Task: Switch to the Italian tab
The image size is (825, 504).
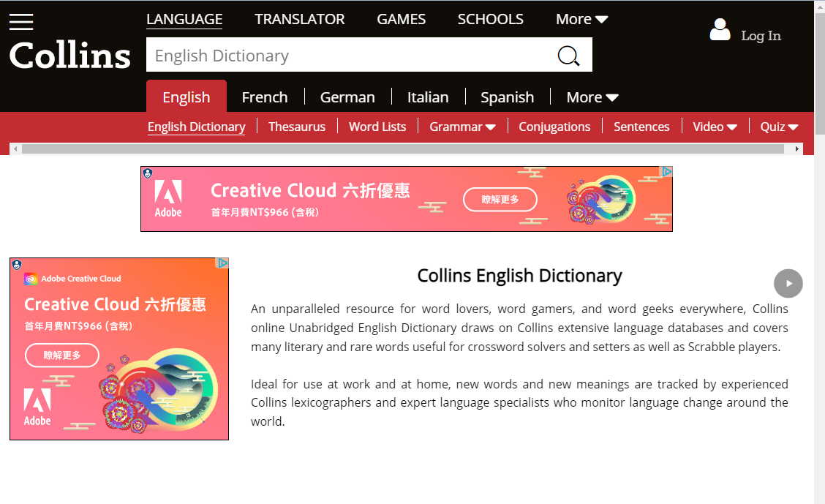Action: click(x=428, y=97)
